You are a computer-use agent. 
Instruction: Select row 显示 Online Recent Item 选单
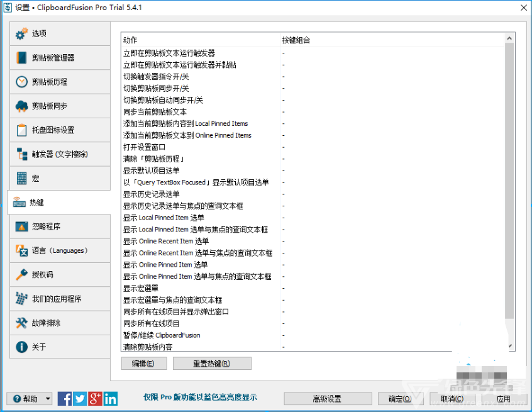point(313,242)
